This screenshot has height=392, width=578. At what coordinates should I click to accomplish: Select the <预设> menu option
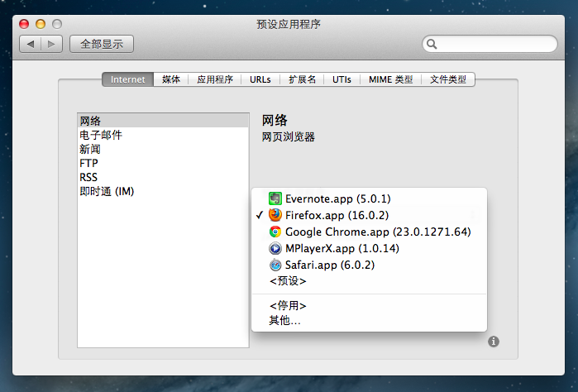point(369,281)
